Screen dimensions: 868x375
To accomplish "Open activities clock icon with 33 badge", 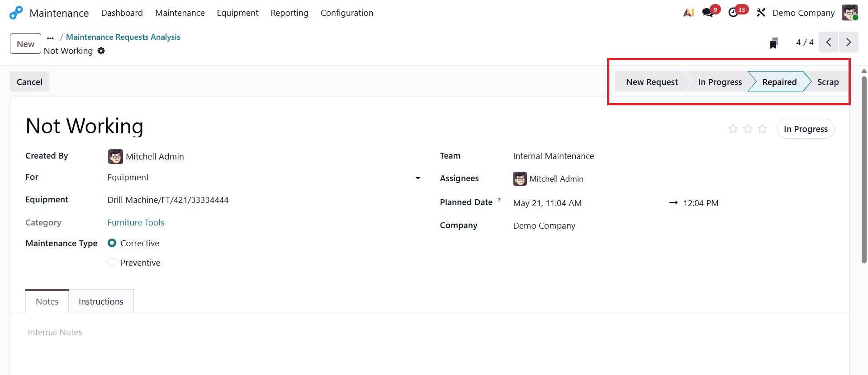I will (x=733, y=13).
